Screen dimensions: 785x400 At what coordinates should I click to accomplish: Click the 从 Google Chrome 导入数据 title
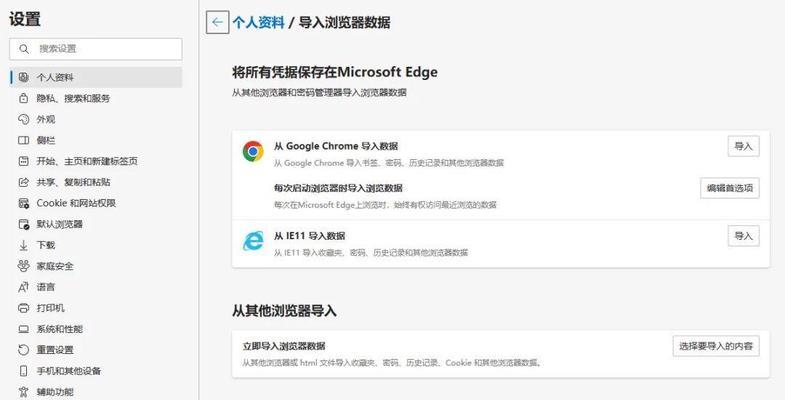point(336,146)
